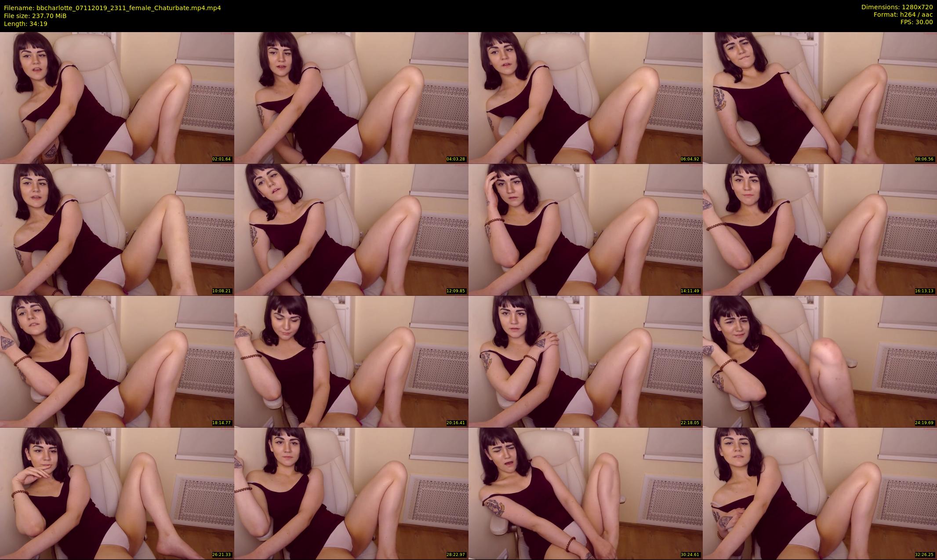937x560 pixels.
Task: Click the frame labeled 20:16.41
Action: (x=351, y=361)
